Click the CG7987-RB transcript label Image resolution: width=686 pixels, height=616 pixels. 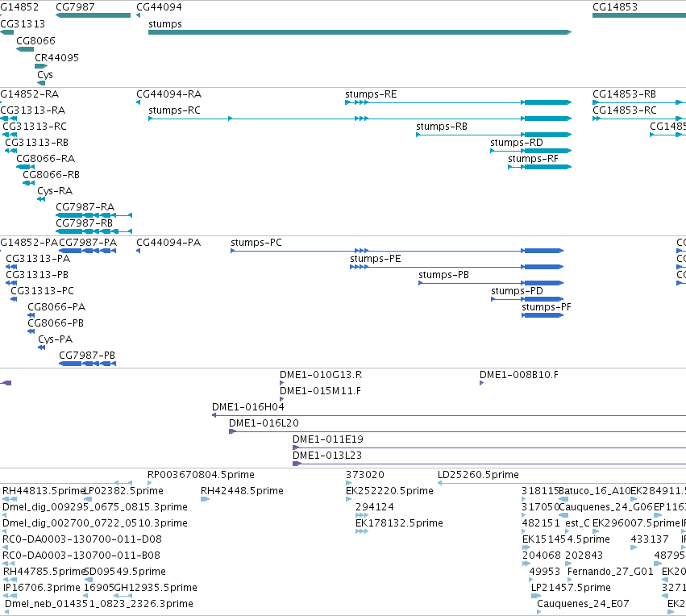coord(84,223)
